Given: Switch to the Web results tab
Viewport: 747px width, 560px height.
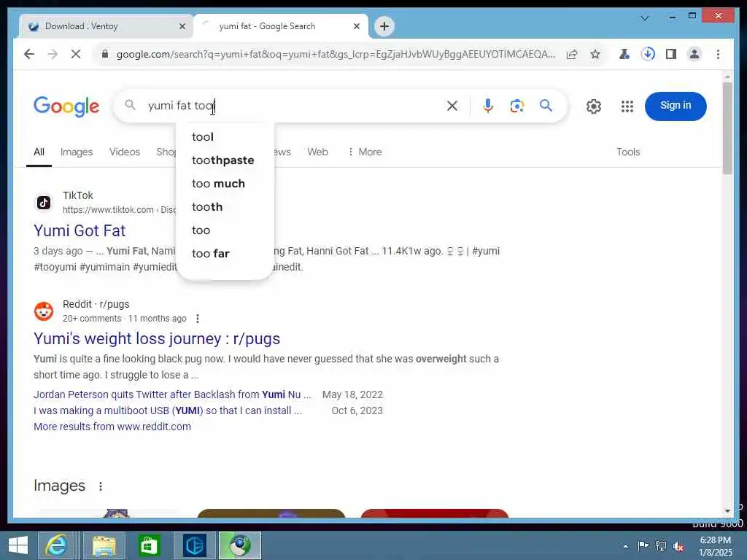Looking at the screenshot, I should point(317,152).
